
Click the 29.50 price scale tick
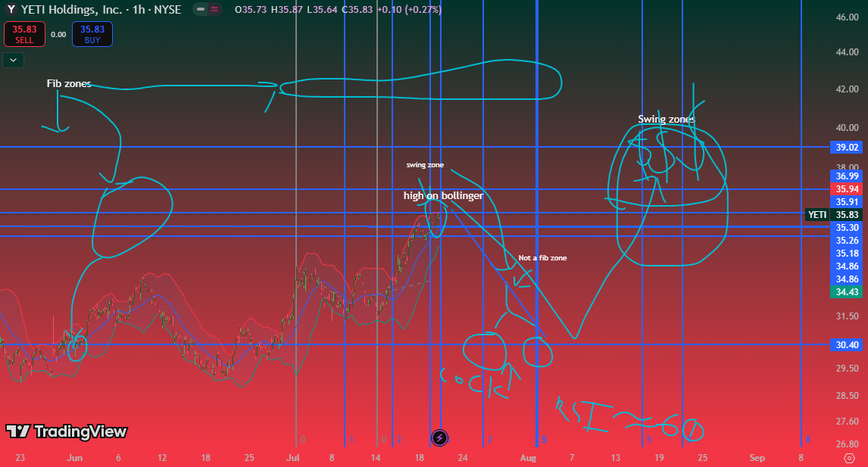pos(847,369)
